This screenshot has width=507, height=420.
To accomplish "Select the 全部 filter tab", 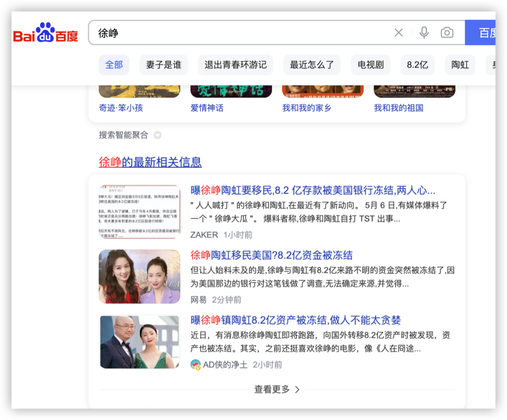I will (114, 65).
